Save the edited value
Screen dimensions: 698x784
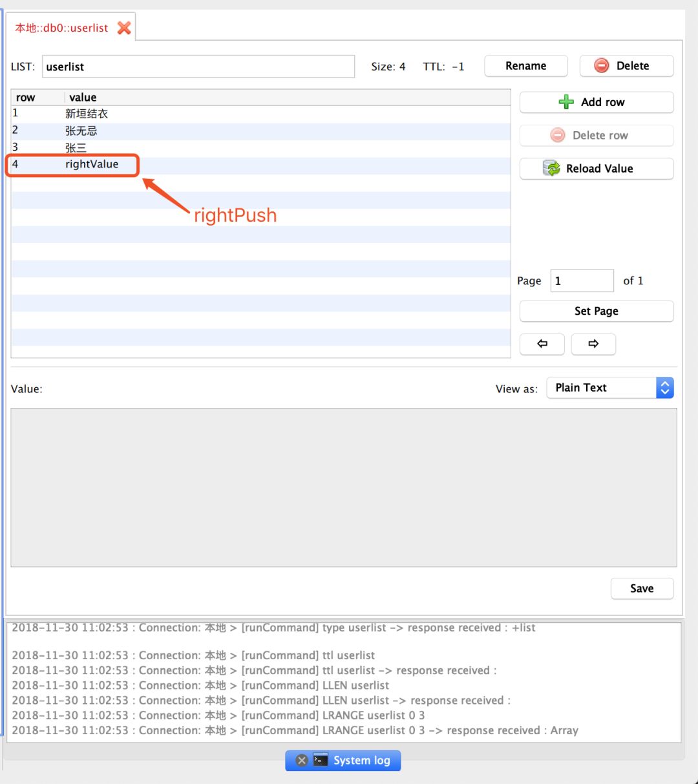click(x=642, y=588)
